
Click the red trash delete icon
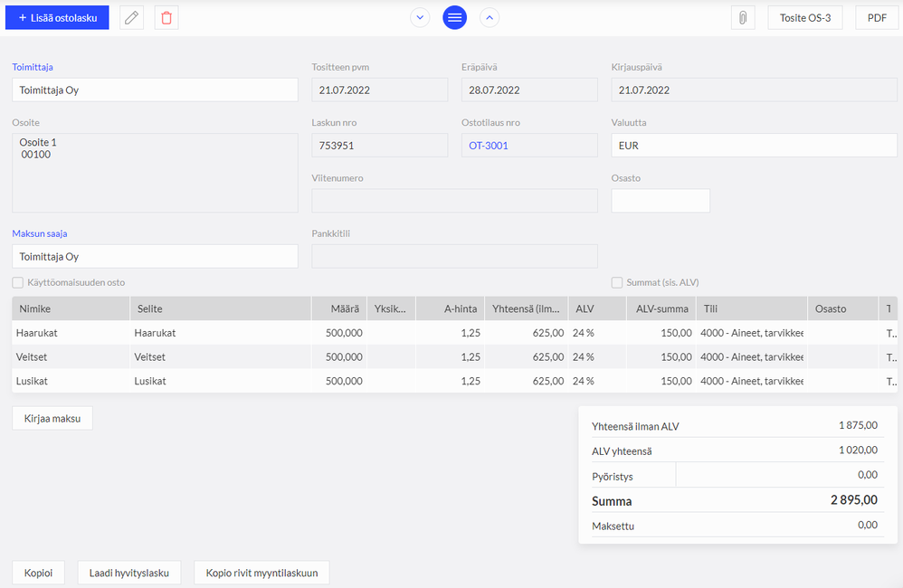pyautogui.click(x=166, y=18)
